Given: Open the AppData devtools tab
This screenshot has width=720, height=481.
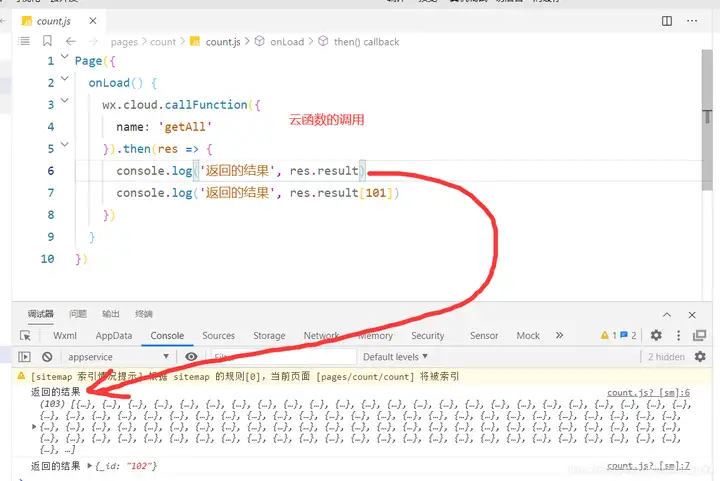Looking at the screenshot, I should coord(114,336).
